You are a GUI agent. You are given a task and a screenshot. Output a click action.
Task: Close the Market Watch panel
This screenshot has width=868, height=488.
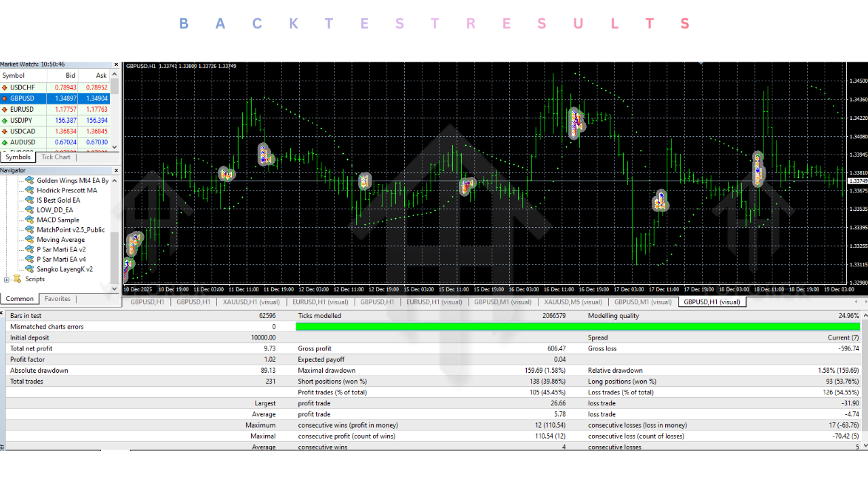tap(116, 64)
